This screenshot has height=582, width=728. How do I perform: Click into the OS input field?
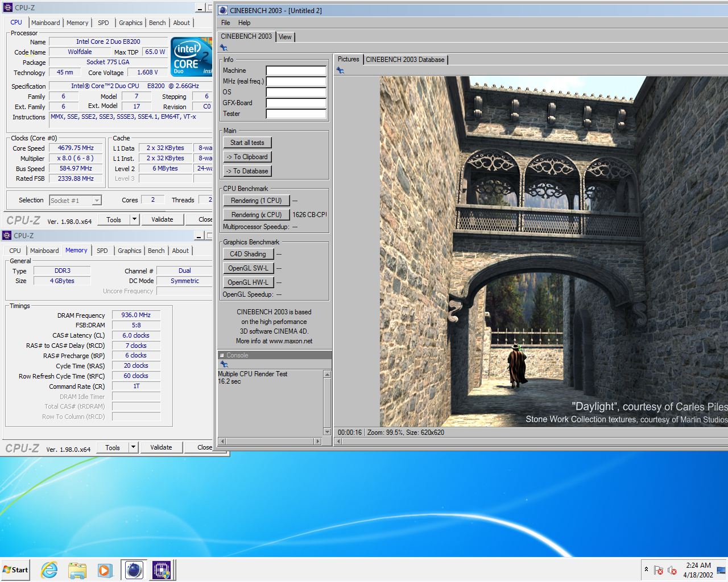pyautogui.click(x=296, y=92)
